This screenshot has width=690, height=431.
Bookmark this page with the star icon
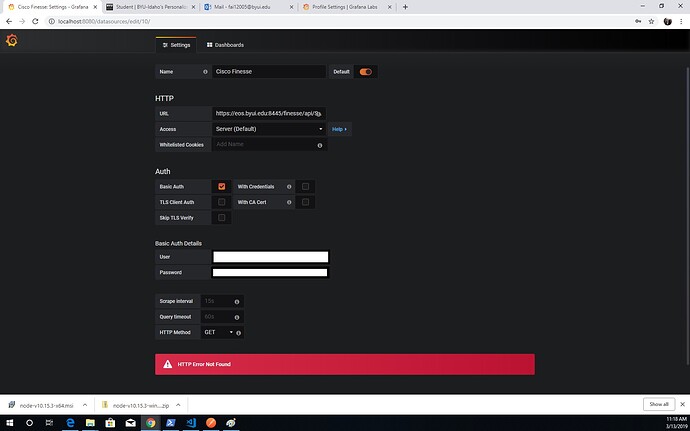coord(651,21)
